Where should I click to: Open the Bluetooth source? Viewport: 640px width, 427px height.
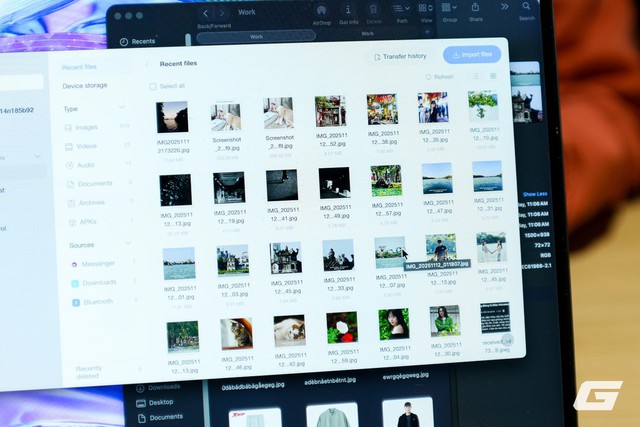click(75, 301)
